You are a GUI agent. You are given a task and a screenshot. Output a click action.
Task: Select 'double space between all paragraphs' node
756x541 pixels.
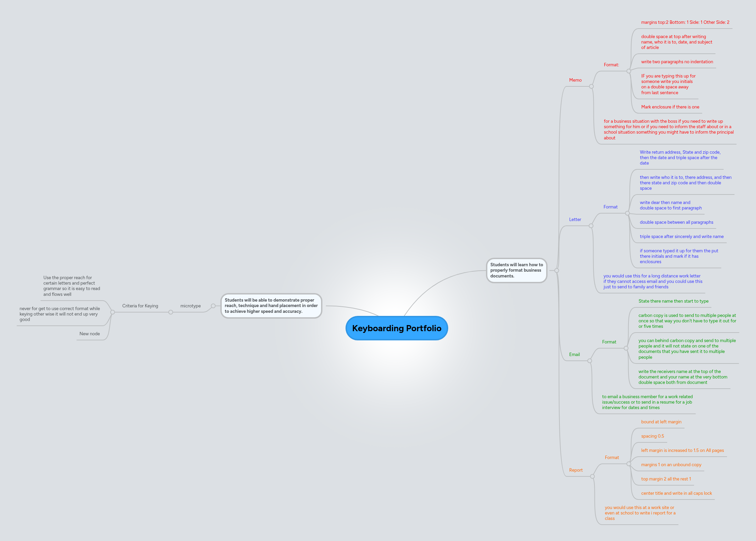pyautogui.click(x=676, y=222)
